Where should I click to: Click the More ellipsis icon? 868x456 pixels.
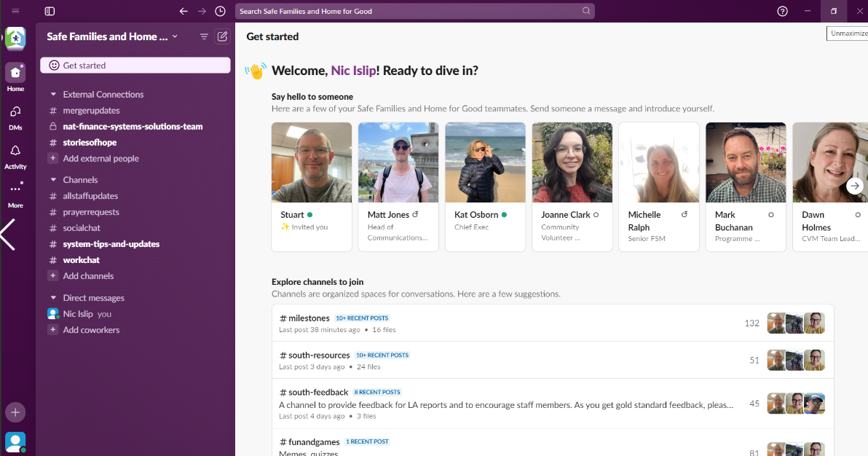pyautogui.click(x=15, y=193)
